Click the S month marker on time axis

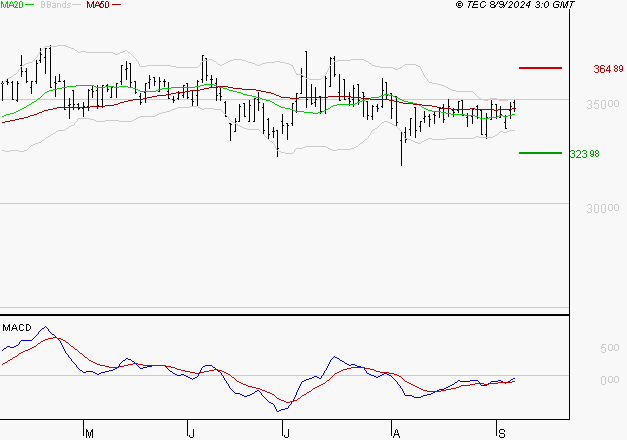coord(502,434)
